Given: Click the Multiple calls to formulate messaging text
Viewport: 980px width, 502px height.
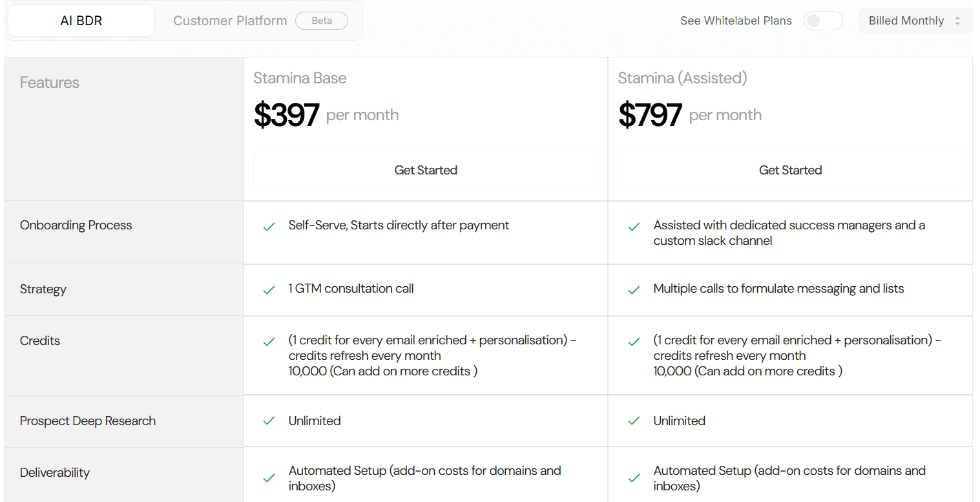Looking at the screenshot, I should click(778, 288).
